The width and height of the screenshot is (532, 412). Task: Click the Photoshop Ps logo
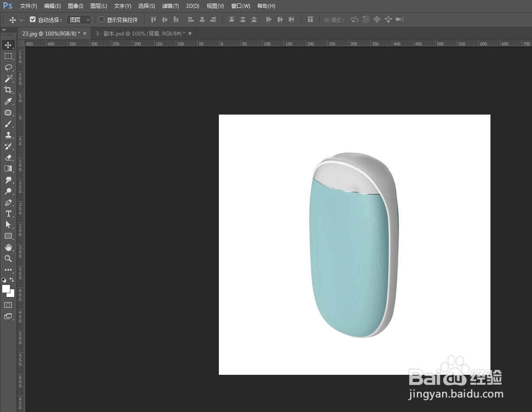click(7, 6)
